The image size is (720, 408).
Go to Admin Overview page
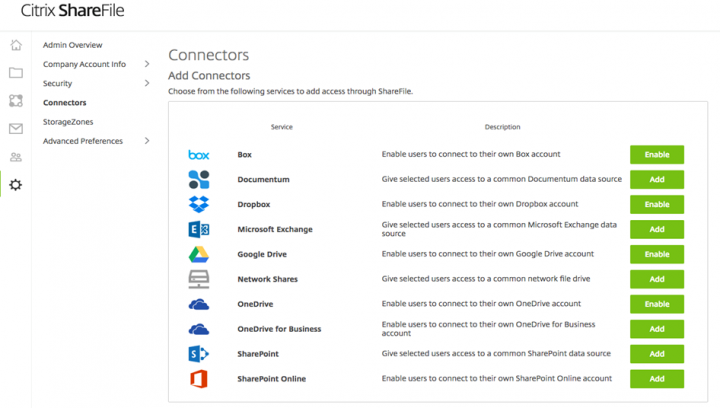72,45
